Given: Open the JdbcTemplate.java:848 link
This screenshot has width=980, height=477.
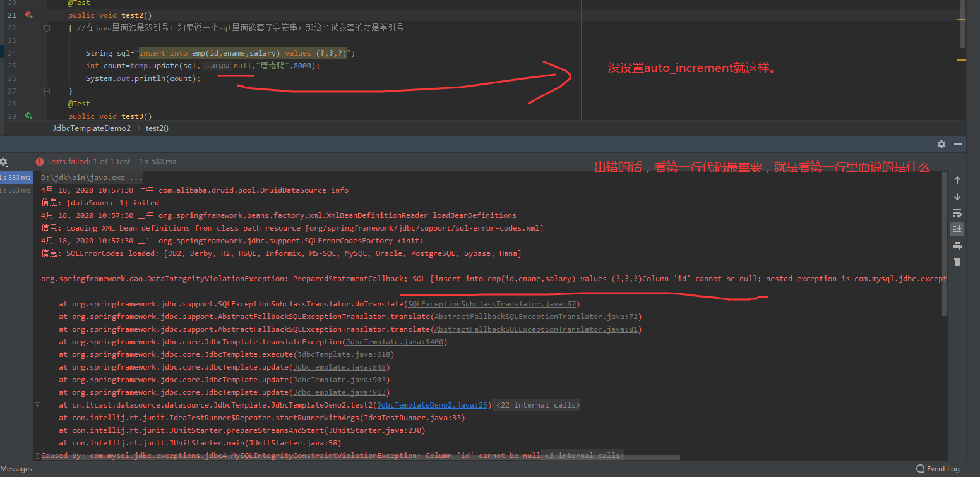Looking at the screenshot, I should click(339, 367).
